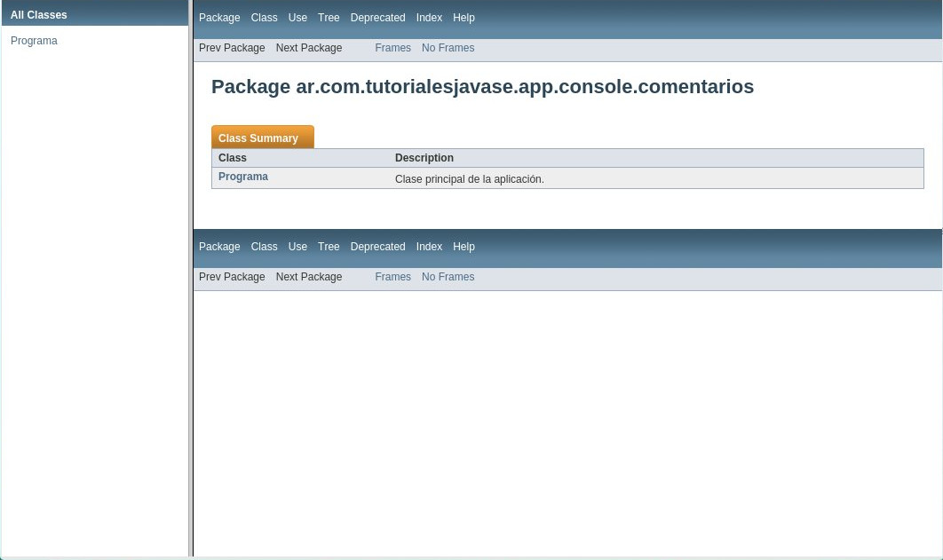
Task: Open the Tree view from top navigation
Action: click(329, 18)
